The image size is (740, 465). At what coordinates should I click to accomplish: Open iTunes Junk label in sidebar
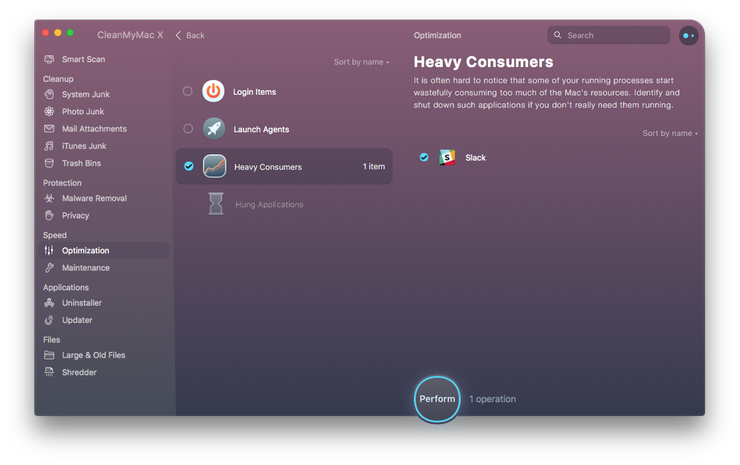[x=84, y=146]
